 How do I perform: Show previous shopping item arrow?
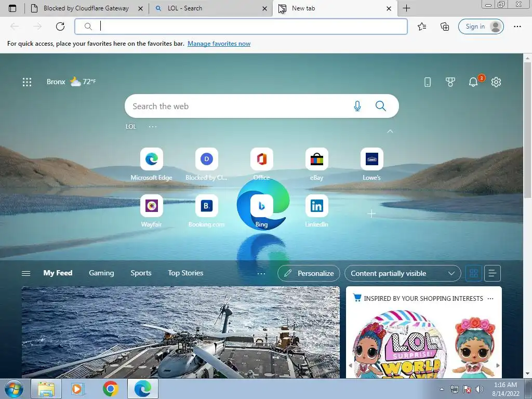coord(351,365)
